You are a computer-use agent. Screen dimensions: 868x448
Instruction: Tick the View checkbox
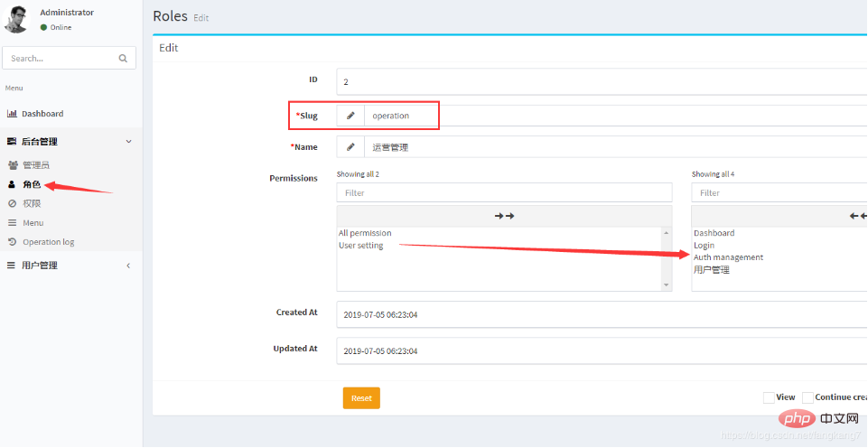coord(769,397)
